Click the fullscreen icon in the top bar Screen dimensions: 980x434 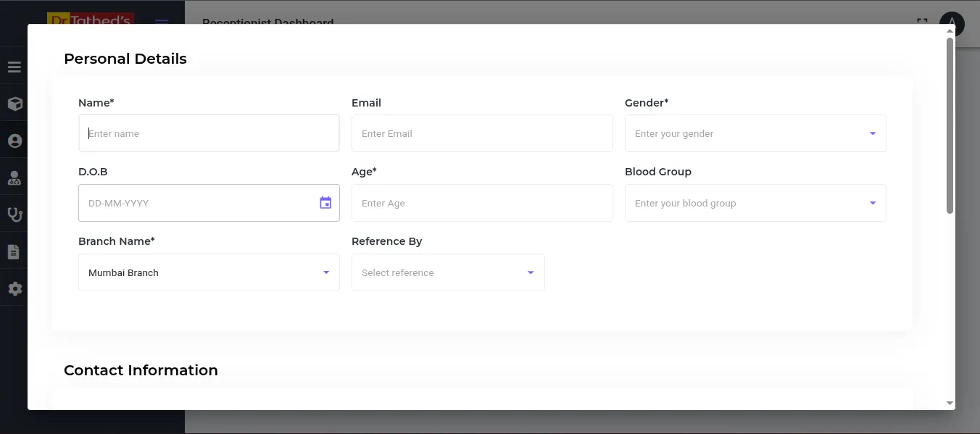pyautogui.click(x=922, y=22)
